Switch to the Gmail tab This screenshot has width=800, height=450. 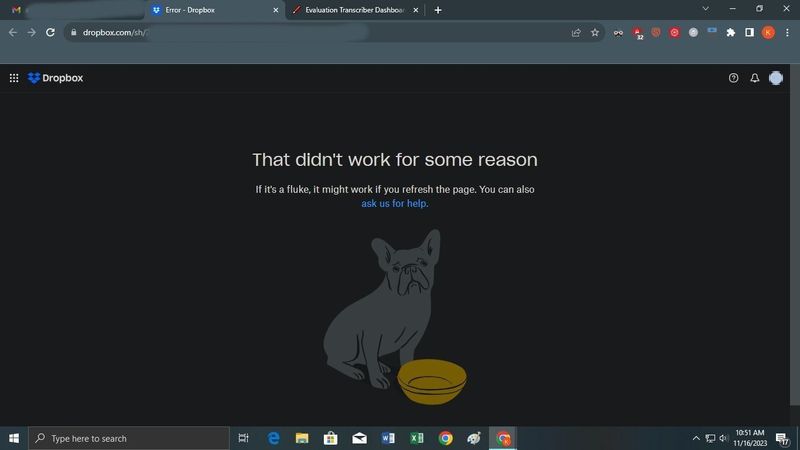(x=77, y=10)
